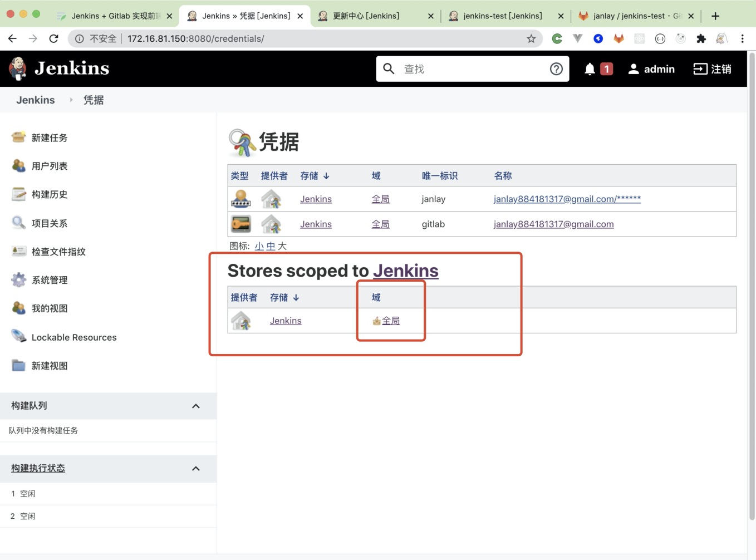756x560 pixels.
Task: Open Lockable Resources in the sidebar
Action: pos(74,337)
